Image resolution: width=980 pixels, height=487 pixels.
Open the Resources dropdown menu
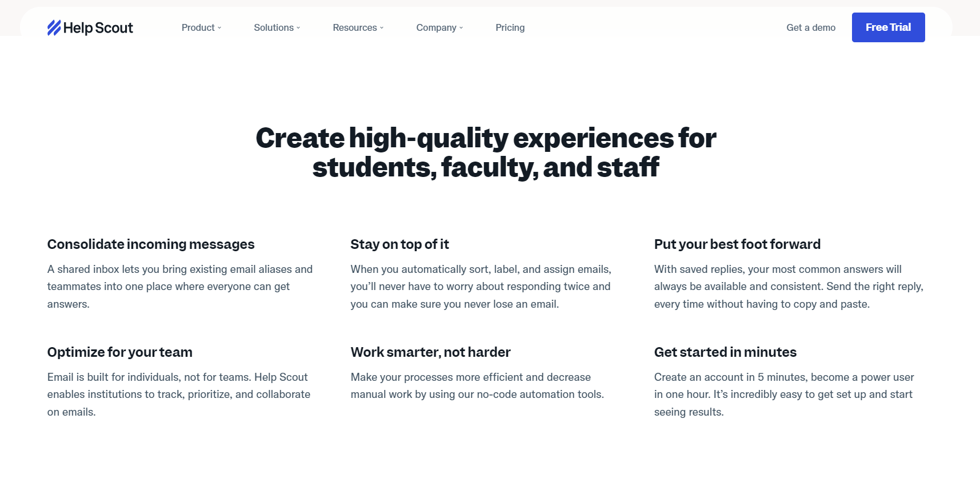[358, 27]
